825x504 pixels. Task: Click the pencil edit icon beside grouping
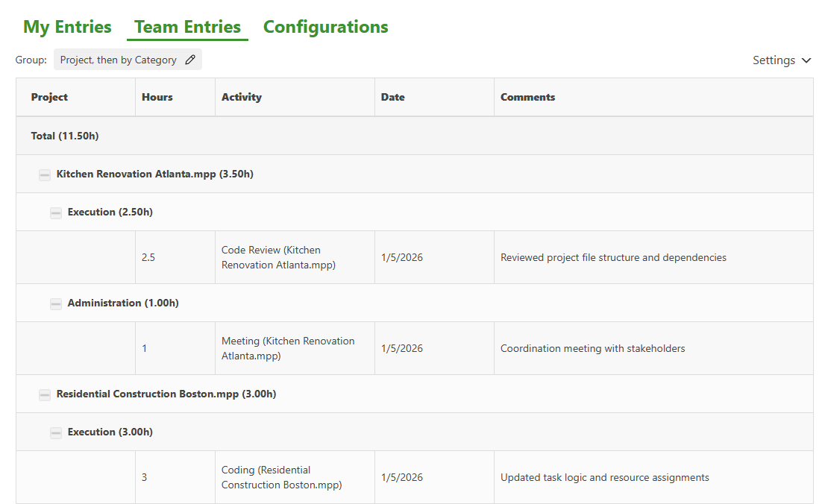(x=190, y=60)
